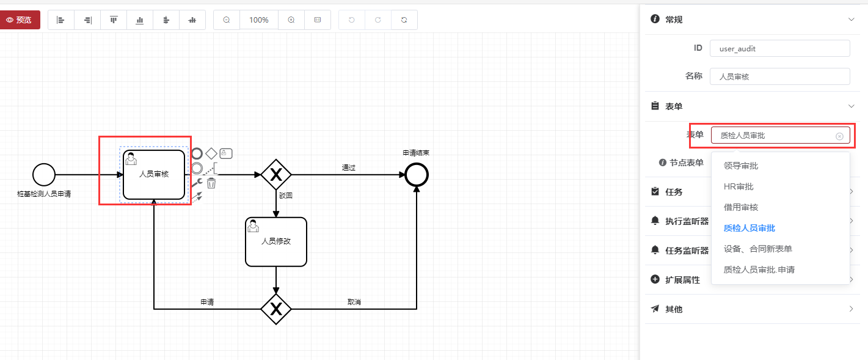Click the align top toolbar icon
868x360 pixels.
click(114, 20)
